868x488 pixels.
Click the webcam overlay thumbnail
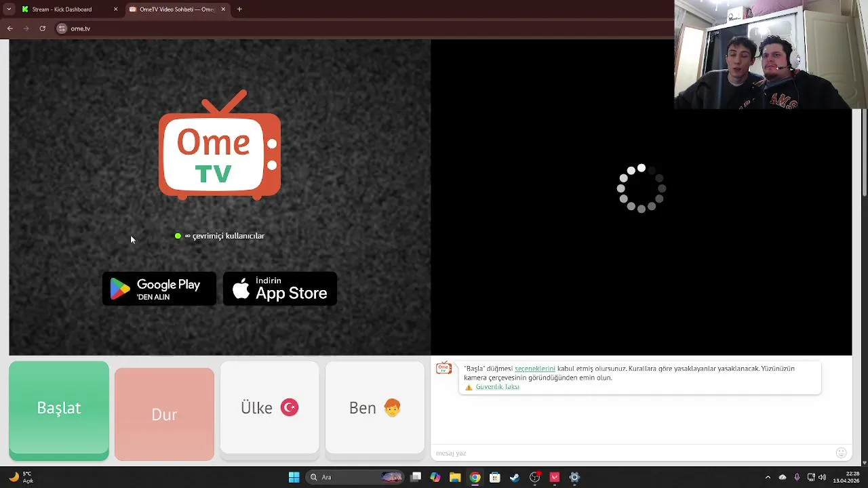pyautogui.click(x=771, y=54)
